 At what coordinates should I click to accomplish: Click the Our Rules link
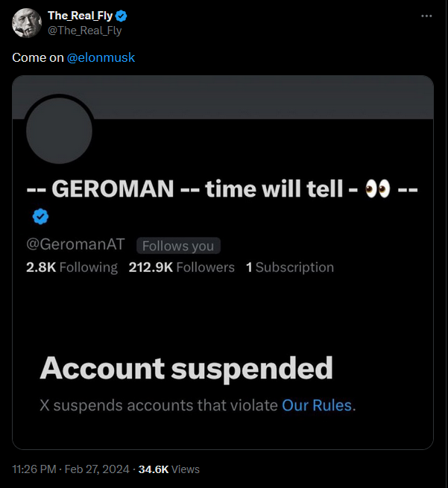click(x=317, y=405)
